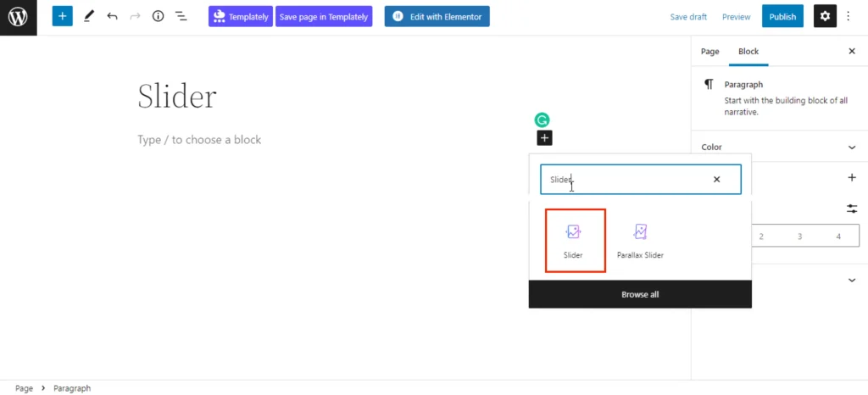
Task: Open the List View icon
Action: [x=181, y=17]
